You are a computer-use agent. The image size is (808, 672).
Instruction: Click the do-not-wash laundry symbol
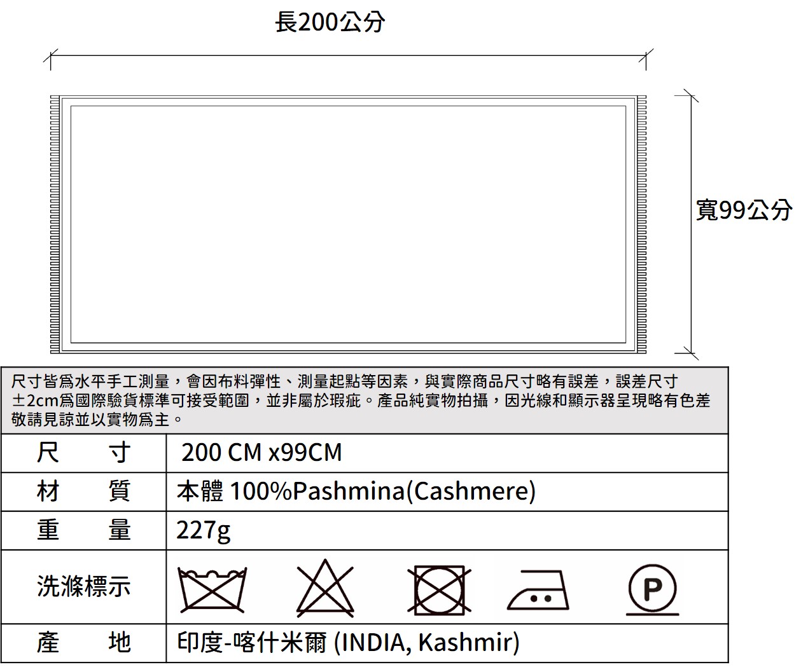[x=212, y=589]
